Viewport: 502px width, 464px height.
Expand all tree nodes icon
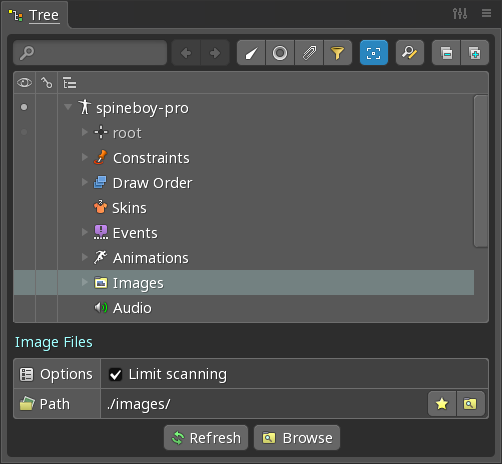pyautogui.click(x=475, y=53)
